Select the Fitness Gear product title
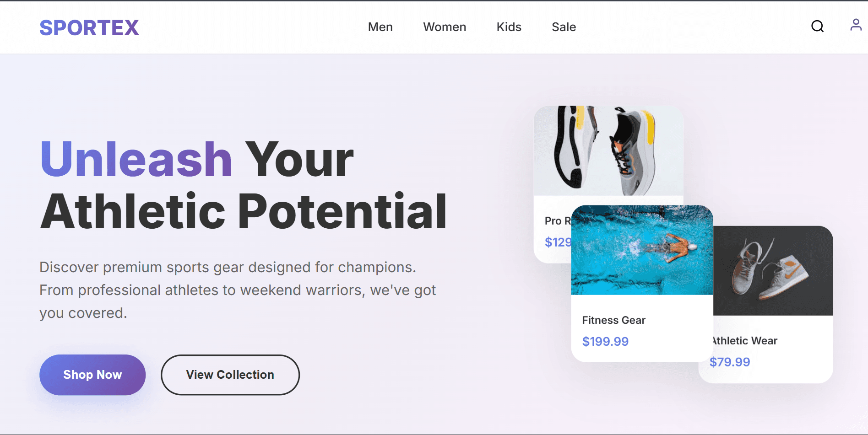 point(613,320)
